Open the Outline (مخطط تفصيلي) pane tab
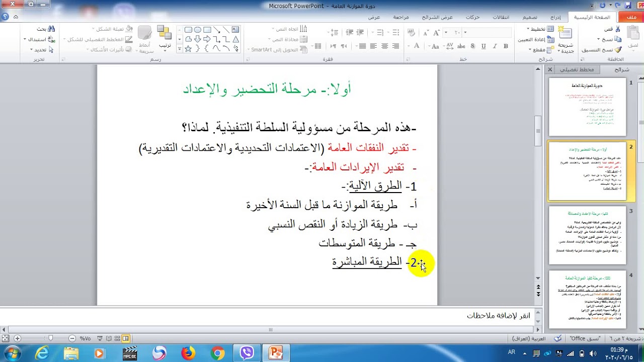The image size is (644, 362). point(577,69)
